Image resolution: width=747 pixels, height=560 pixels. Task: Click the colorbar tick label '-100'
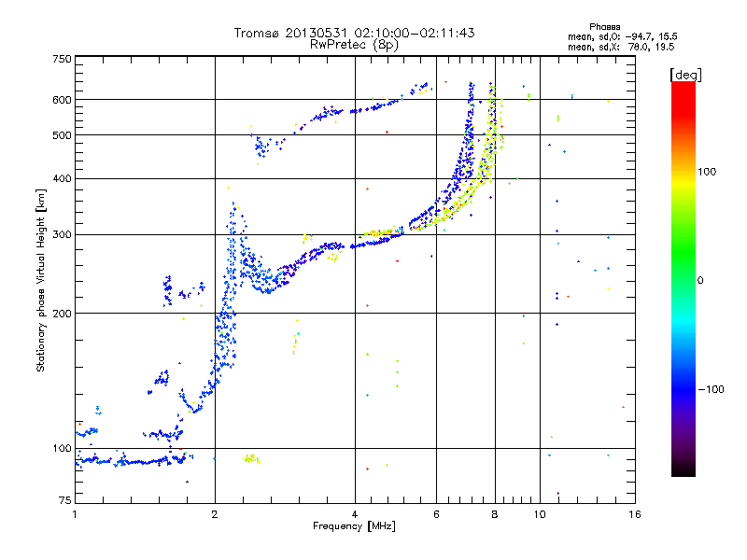(x=711, y=389)
